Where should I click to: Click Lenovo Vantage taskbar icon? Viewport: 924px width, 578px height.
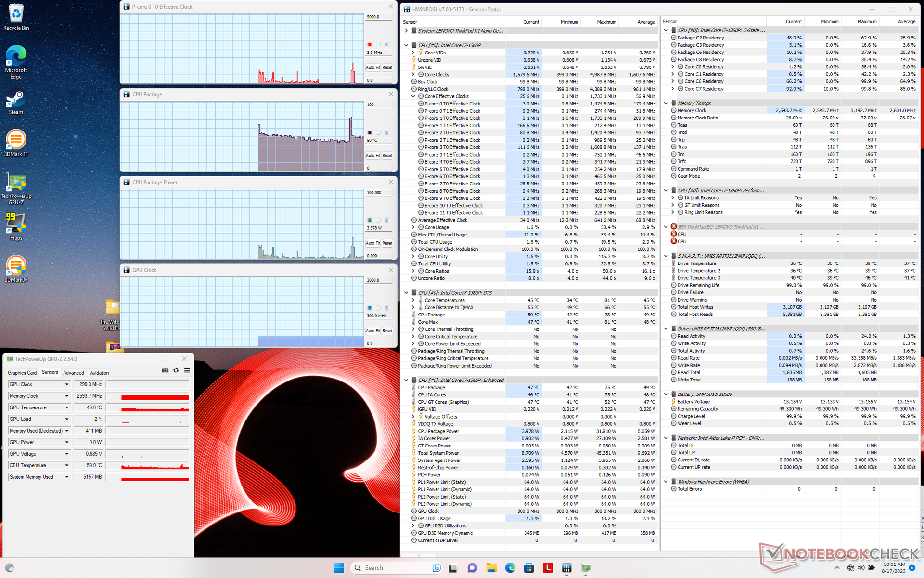tap(548, 568)
